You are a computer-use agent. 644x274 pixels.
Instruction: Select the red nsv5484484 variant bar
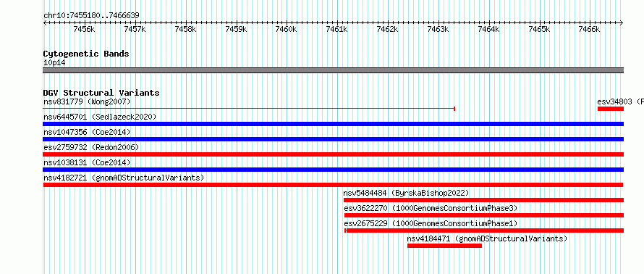(484, 200)
